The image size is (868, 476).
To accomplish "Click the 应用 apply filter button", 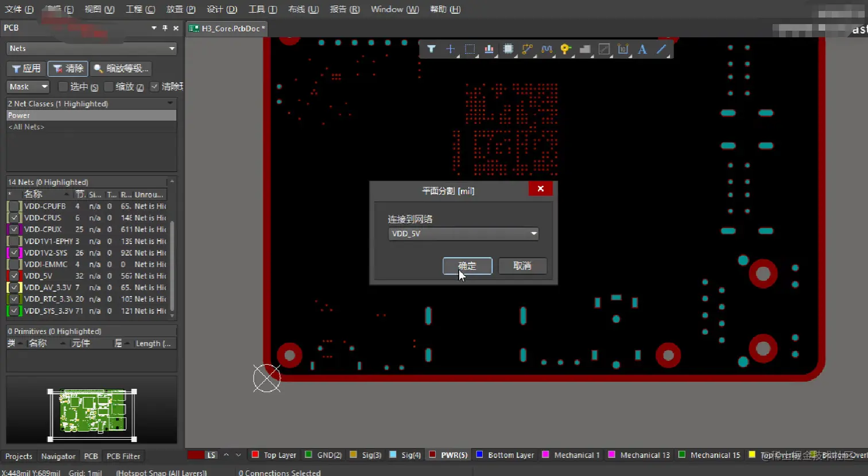I will [26, 69].
